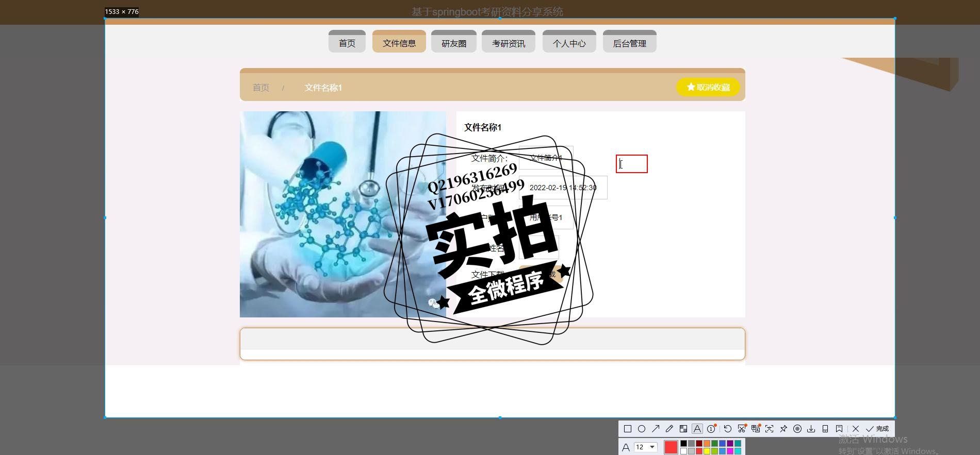This screenshot has width=980, height=455.
Task: Run text recognition on the screenshot
Action: click(769, 429)
